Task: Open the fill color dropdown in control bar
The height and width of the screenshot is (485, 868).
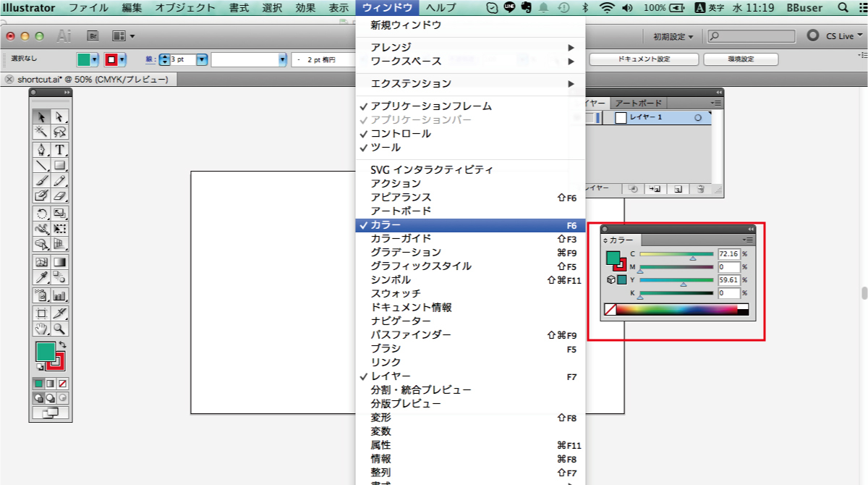Action: pos(95,59)
